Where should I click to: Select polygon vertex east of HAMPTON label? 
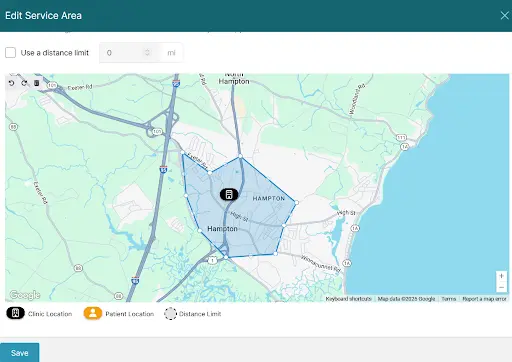coord(296,202)
